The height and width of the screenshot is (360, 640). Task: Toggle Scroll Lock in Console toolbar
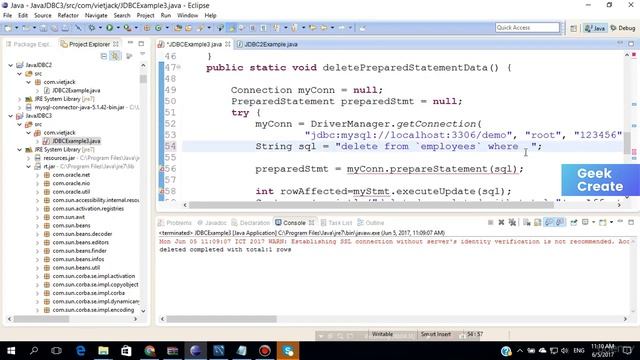click(538, 222)
